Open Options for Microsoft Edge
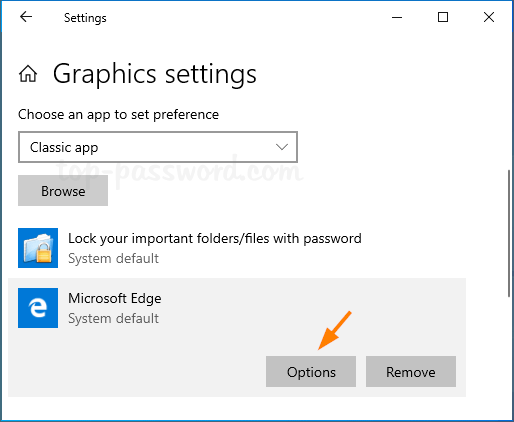This screenshot has height=422, width=514. [311, 372]
